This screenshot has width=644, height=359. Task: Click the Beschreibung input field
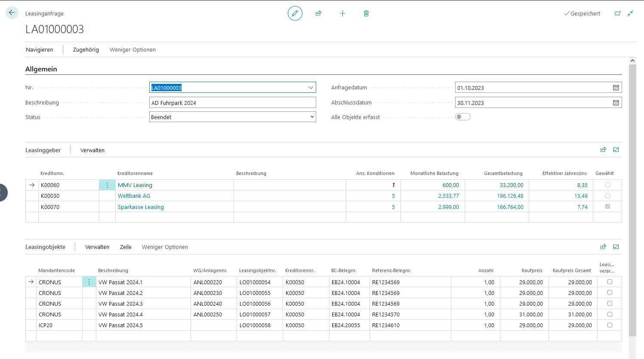pos(233,103)
